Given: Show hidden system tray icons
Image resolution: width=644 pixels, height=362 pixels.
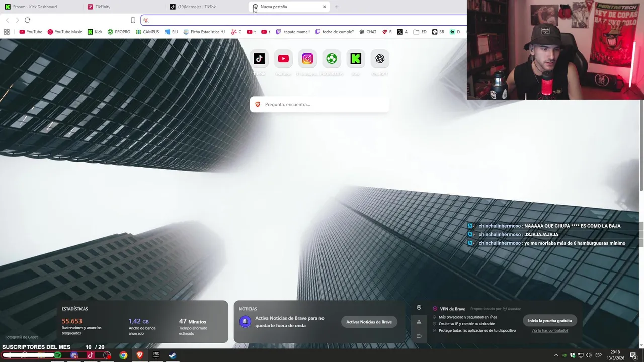Looking at the screenshot, I should point(556,355).
